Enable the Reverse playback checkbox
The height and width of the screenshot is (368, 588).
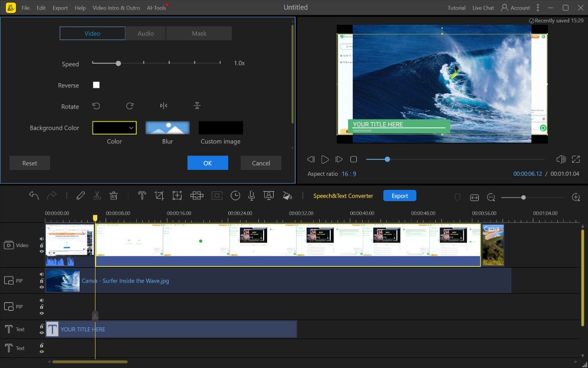(x=96, y=85)
